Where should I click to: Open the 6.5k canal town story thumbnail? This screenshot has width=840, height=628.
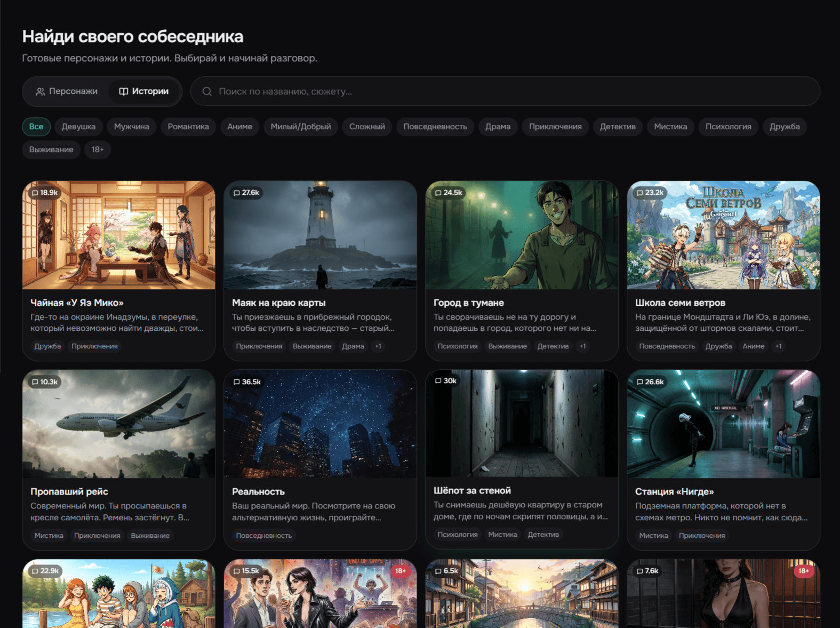tap(522, 593)
